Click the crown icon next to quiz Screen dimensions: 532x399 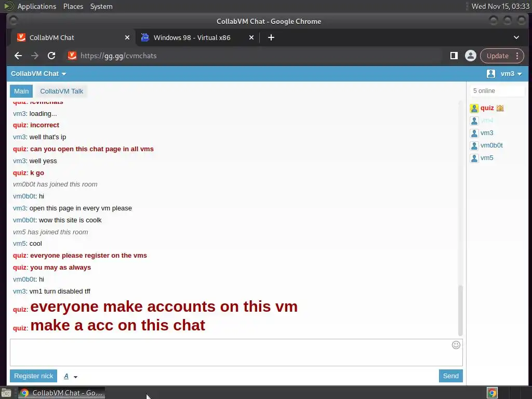[x=500, y=108]
